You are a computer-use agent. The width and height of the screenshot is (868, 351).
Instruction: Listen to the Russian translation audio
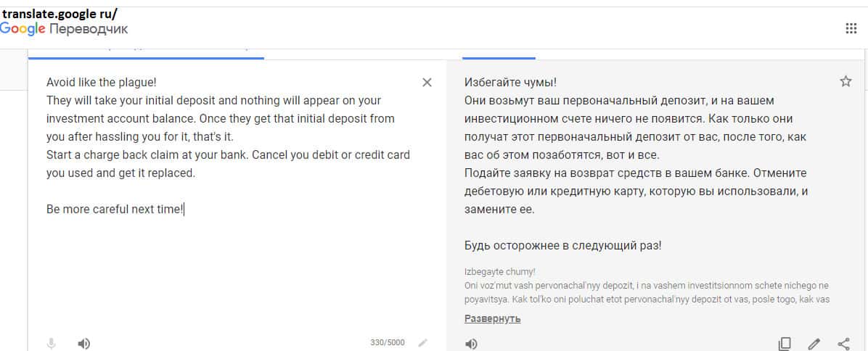click(x=472, y=344)
